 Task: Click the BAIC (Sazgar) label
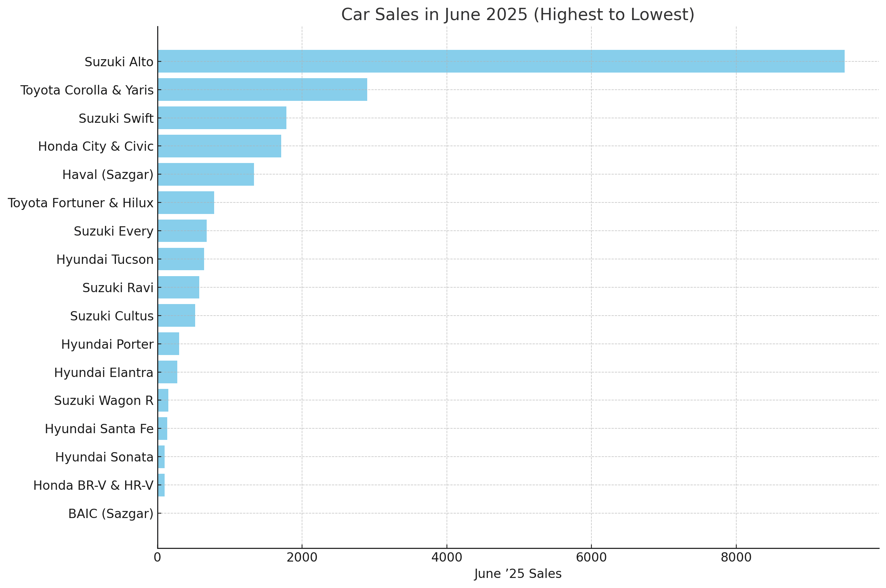tap(111, 514)
